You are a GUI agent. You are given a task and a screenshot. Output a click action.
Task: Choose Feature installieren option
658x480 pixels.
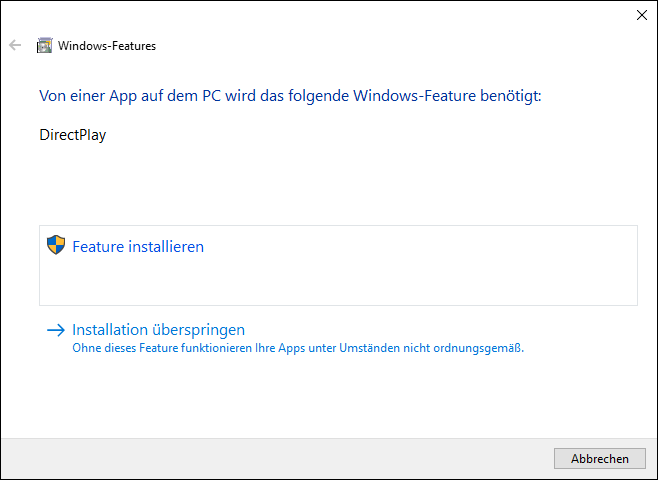click(338, 266)
